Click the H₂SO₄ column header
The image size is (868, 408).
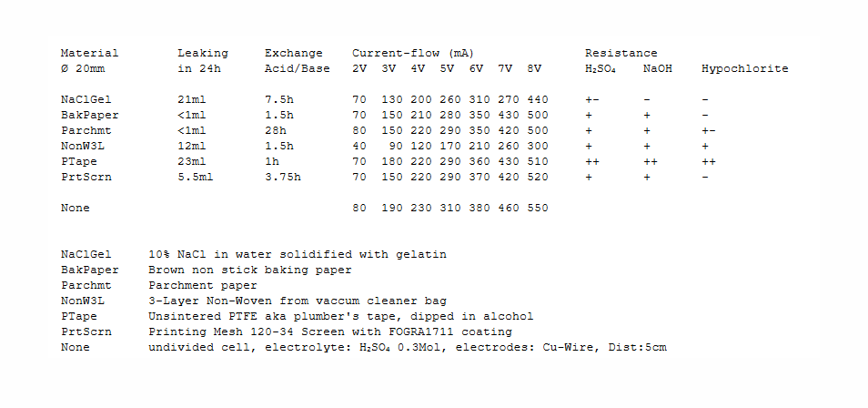click(x=601, y=68)
